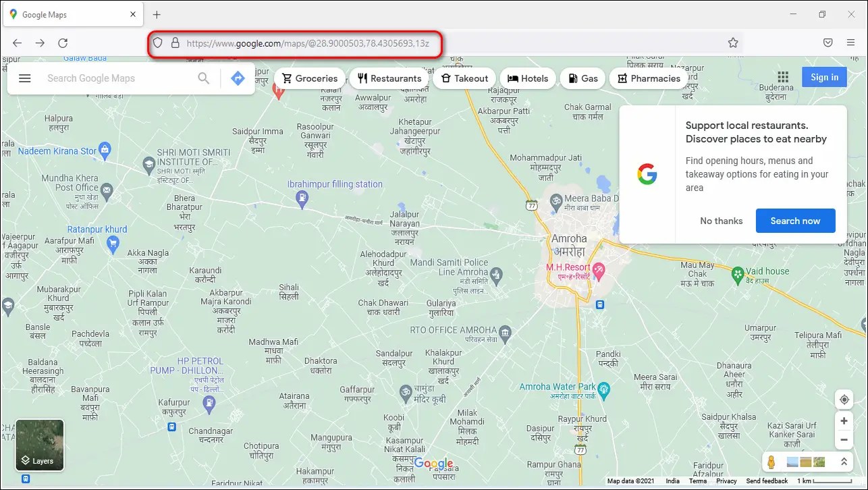Filter map by Groceries
Viewport: 868px width, 490px height.
pyautogui.click(x=310, y=78)
